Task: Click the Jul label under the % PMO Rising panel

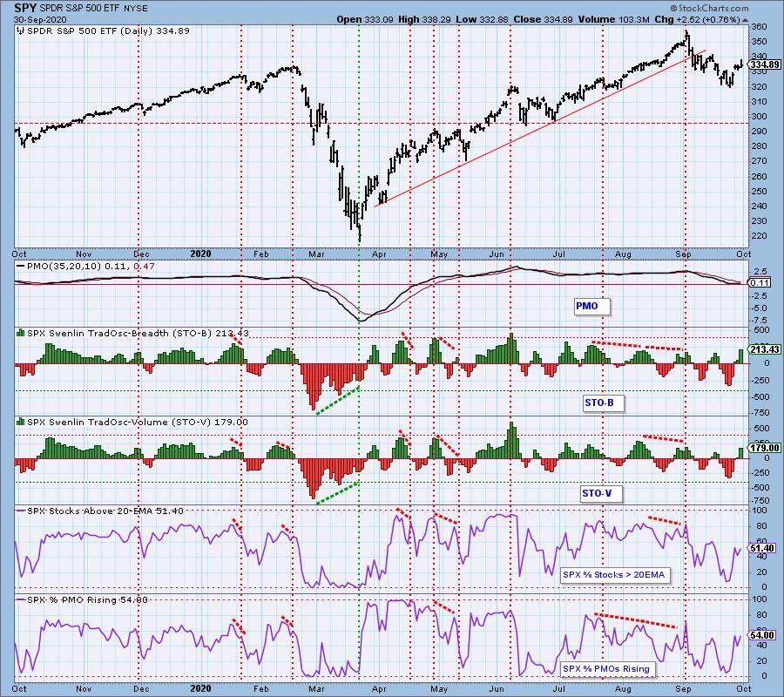Action: tap(558, 689)
